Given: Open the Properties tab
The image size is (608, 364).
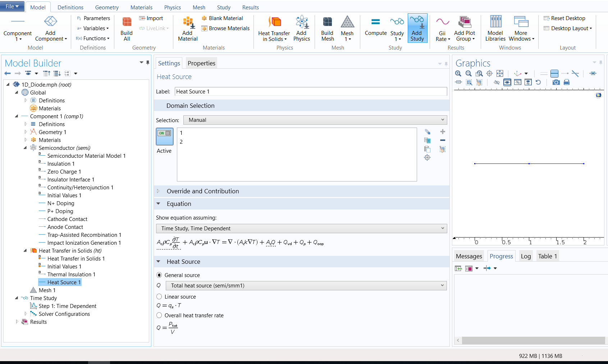Looking at the screenshot, I should pos(201,63).
